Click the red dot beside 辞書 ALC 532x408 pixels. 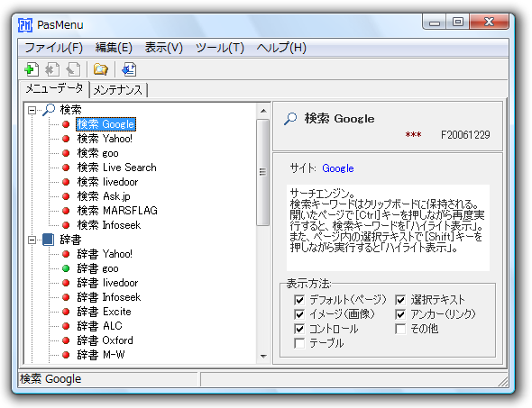point(66,326)
